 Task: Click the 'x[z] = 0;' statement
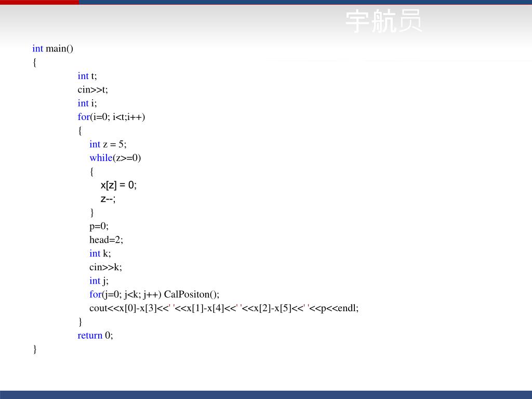point(118,185)
